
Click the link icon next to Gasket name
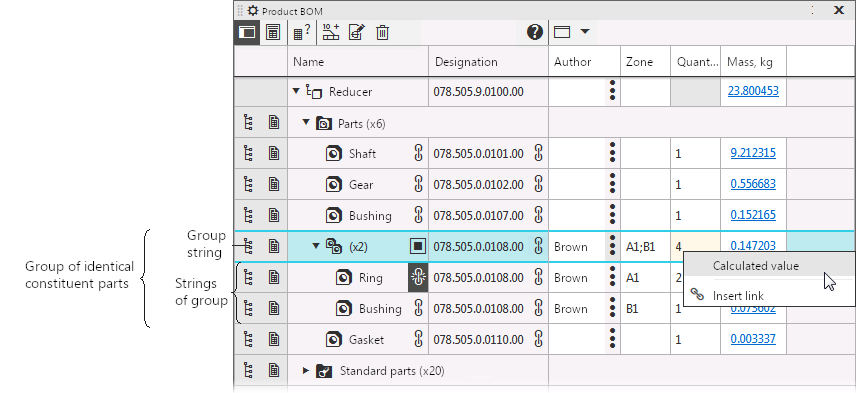[418, 340]
